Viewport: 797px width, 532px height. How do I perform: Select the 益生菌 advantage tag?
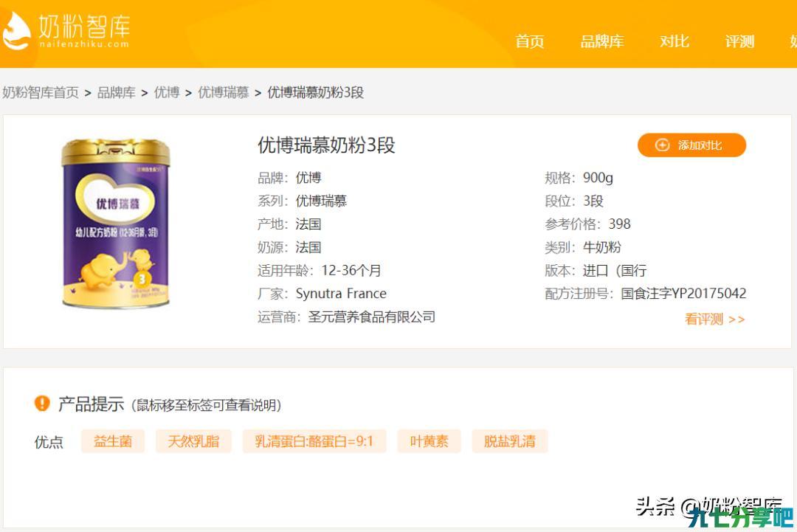click(x=113, y=441)
